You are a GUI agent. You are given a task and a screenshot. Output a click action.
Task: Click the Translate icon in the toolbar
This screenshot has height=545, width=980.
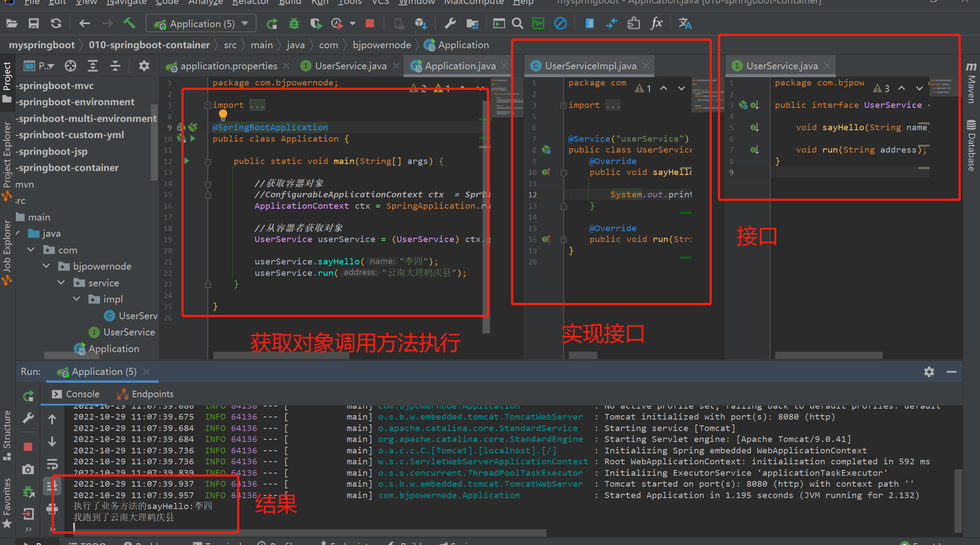pyautogui.click(x=685, y=23)
